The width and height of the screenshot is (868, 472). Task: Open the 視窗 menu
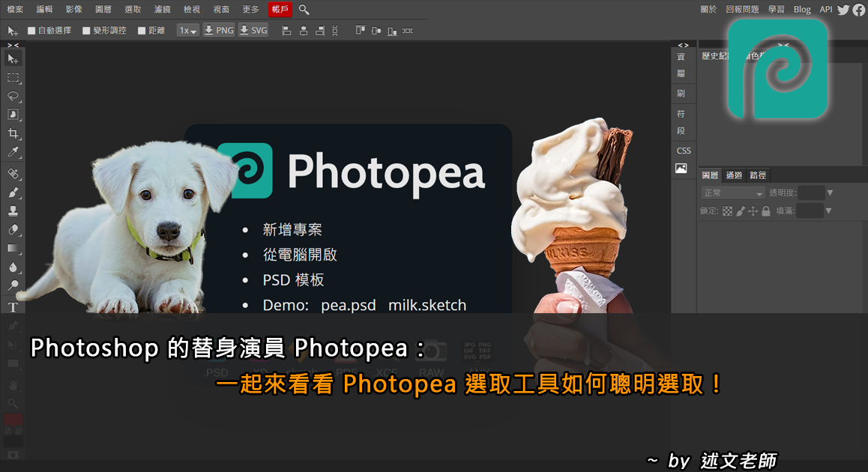221,10
